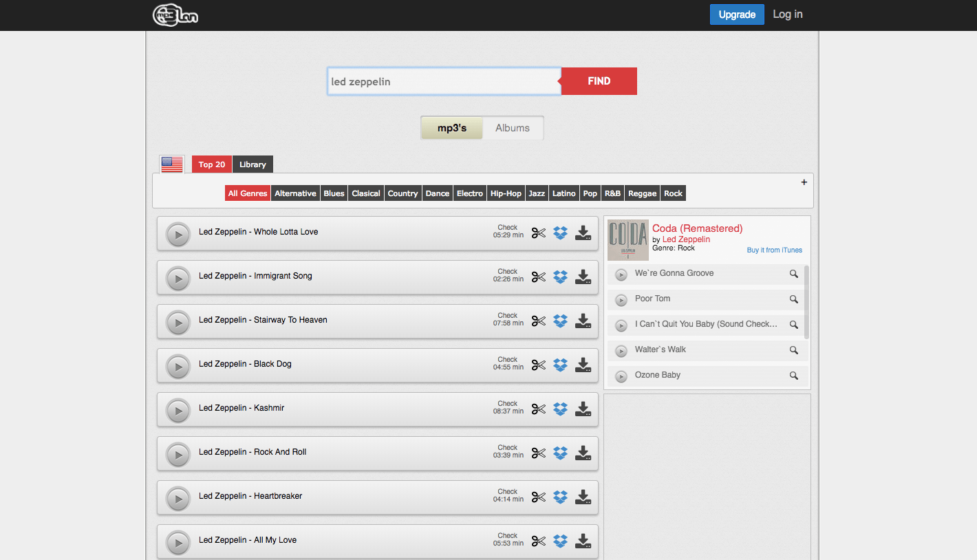
Task: Download All My Love mp3
Action: pyautogui.click(x=583, y=541)
